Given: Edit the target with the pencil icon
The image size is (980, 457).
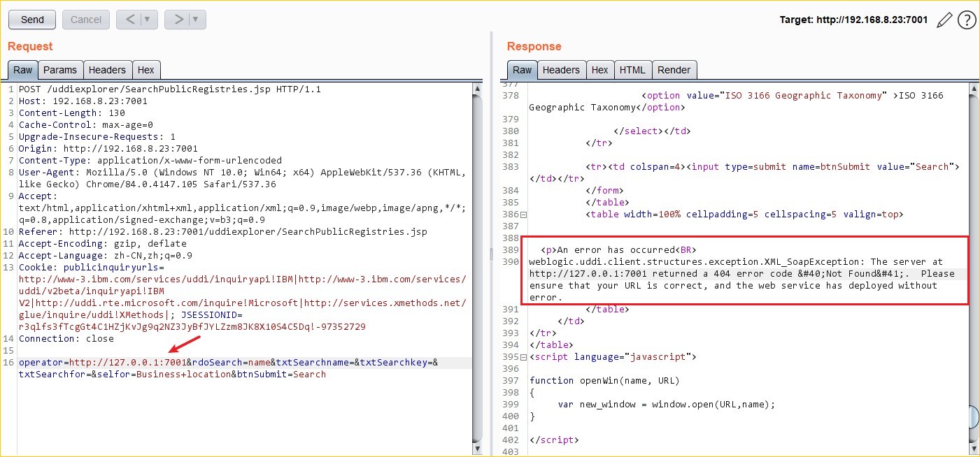Looking at the screenshot, I should [x=944, y=20].
